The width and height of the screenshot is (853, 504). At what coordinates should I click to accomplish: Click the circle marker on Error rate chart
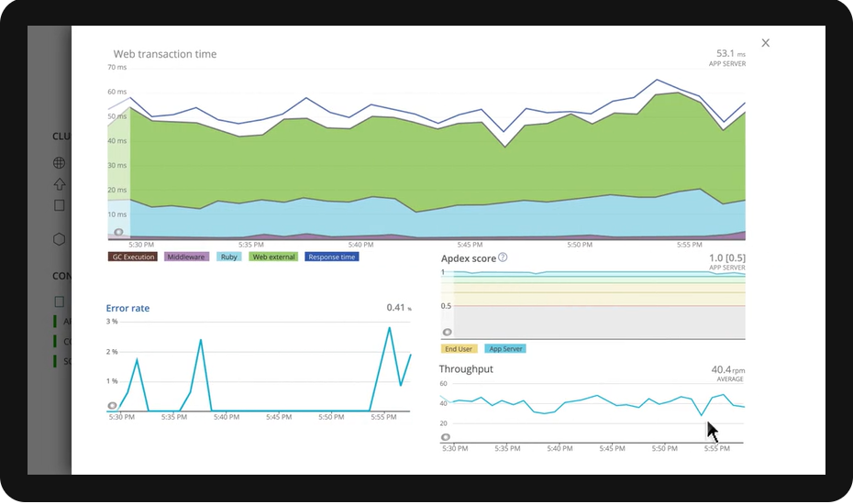point(112,406)
